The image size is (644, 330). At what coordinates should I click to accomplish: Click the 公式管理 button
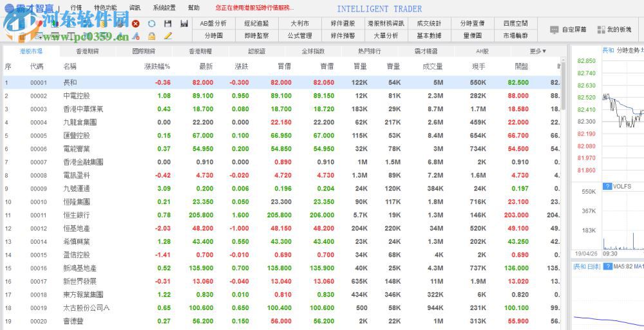(299, 36)
